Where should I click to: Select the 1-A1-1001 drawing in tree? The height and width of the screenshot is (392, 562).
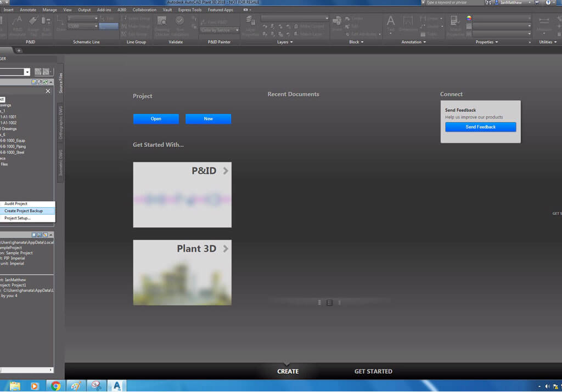(8, 117)
